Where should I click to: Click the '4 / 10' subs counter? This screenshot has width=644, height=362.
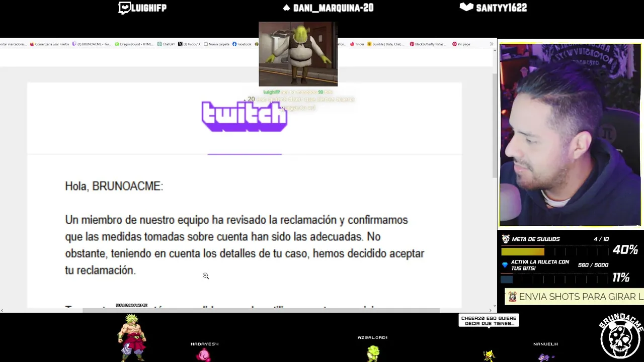coord(601,239)
